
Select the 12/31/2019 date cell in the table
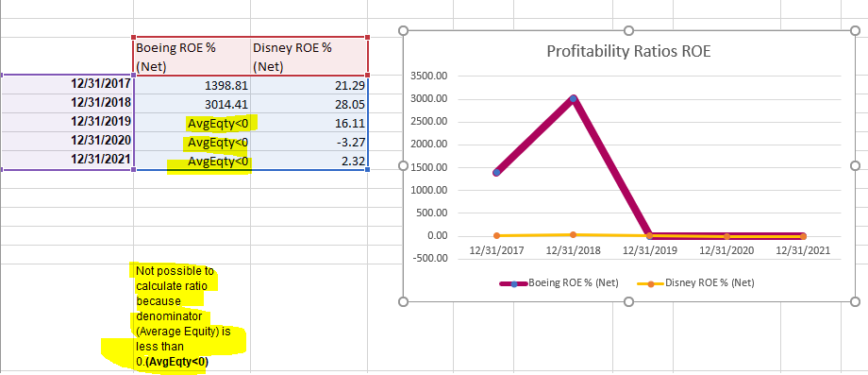67,122
